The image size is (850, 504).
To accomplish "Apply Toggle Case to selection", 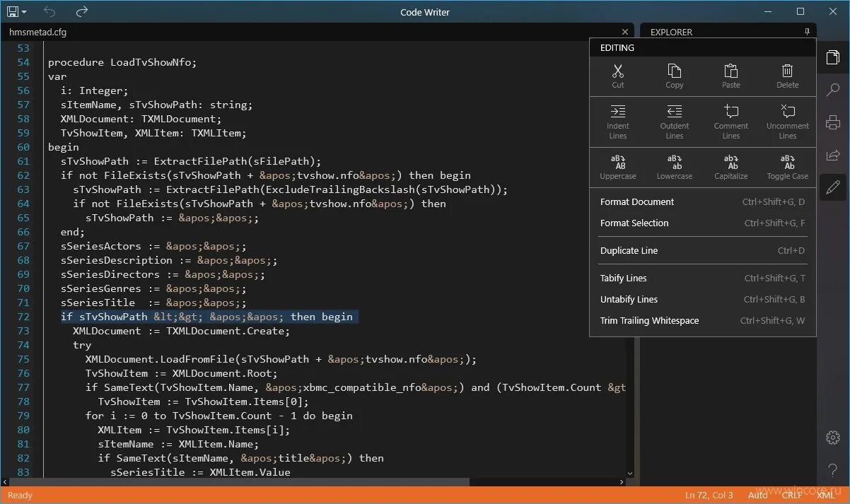I will pyautogui.click(x=788, y=168).
